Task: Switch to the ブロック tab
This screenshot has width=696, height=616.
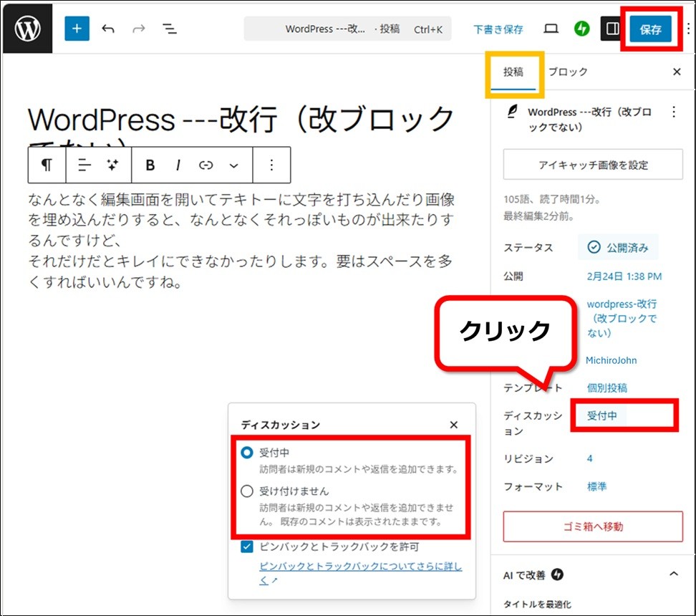Action: point(568,72)
